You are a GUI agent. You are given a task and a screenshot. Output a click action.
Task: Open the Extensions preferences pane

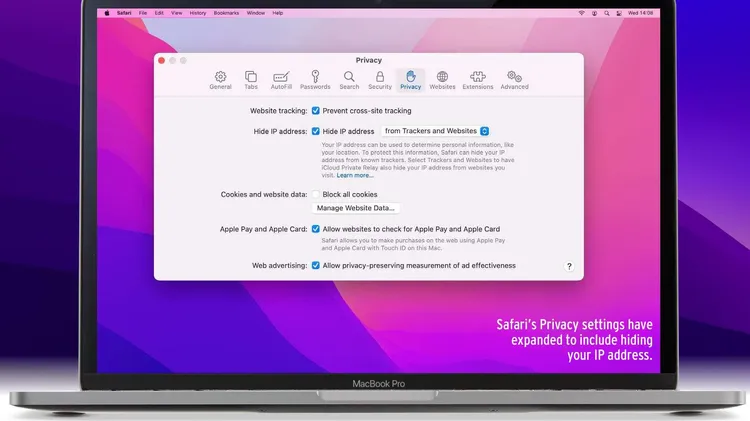coord(477,80)
